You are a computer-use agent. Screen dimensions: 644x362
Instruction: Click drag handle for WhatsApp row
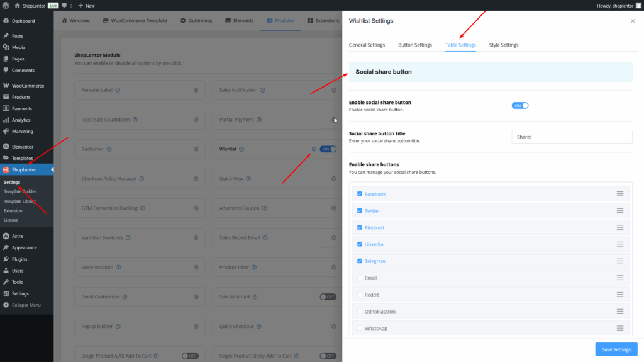[619, 328]
